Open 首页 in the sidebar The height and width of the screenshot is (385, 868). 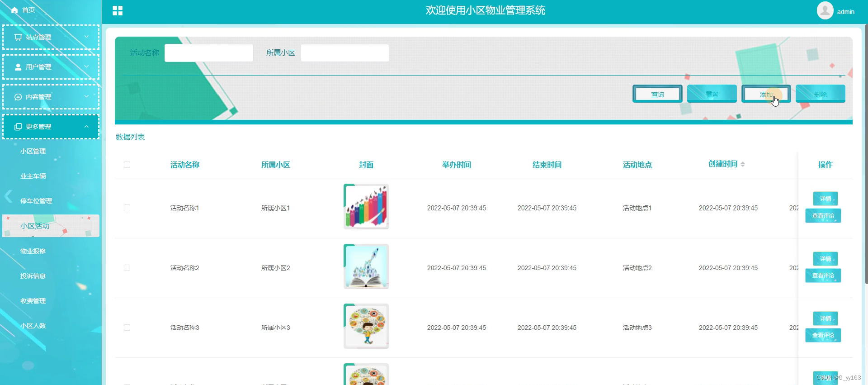(28, 10)
